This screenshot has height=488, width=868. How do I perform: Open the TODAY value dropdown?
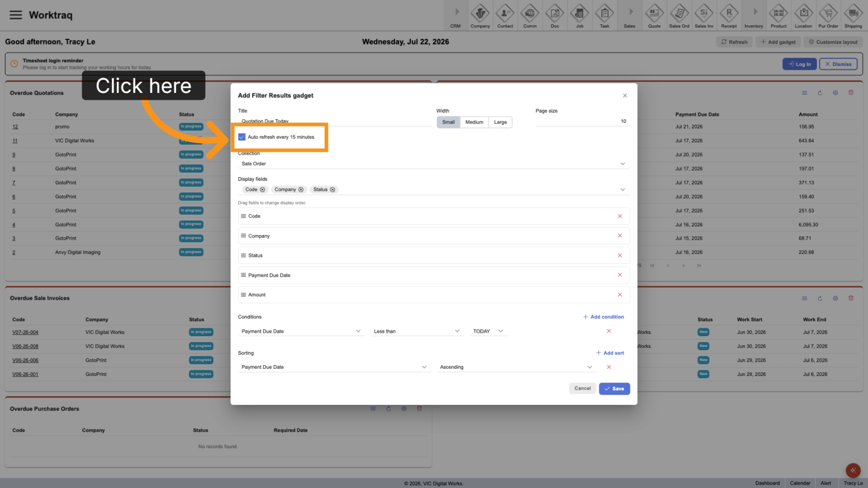pos(488,331)
